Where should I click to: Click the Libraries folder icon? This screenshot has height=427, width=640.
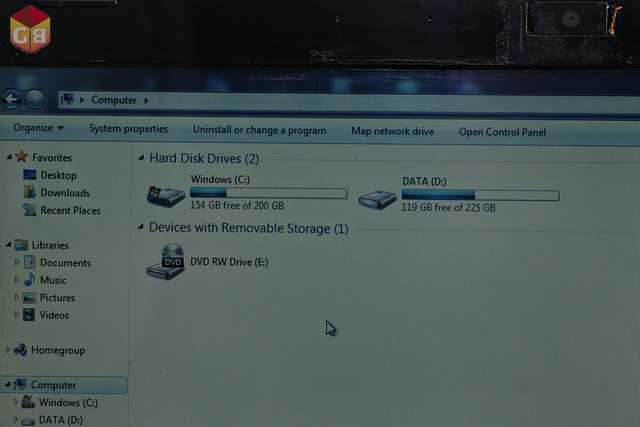21,245
